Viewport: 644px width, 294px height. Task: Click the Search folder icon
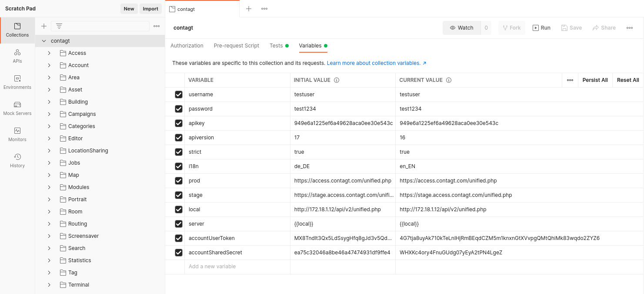[63, 248]
